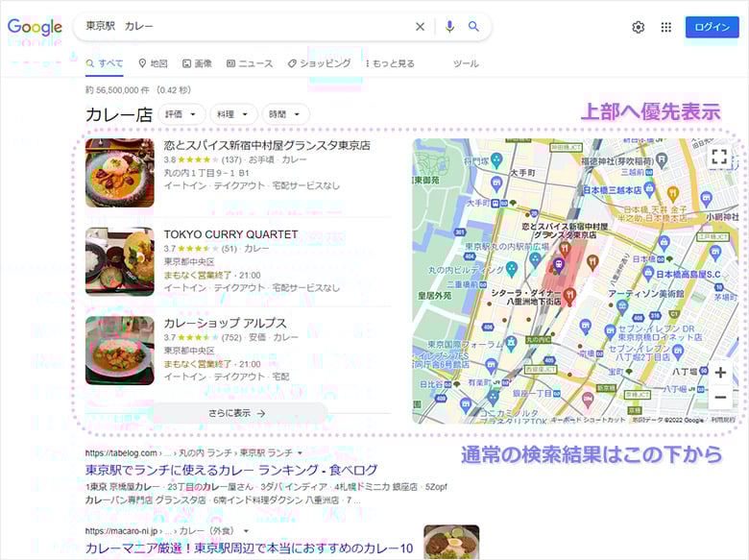Click the Google logo
749x560 pixels.
35,27
